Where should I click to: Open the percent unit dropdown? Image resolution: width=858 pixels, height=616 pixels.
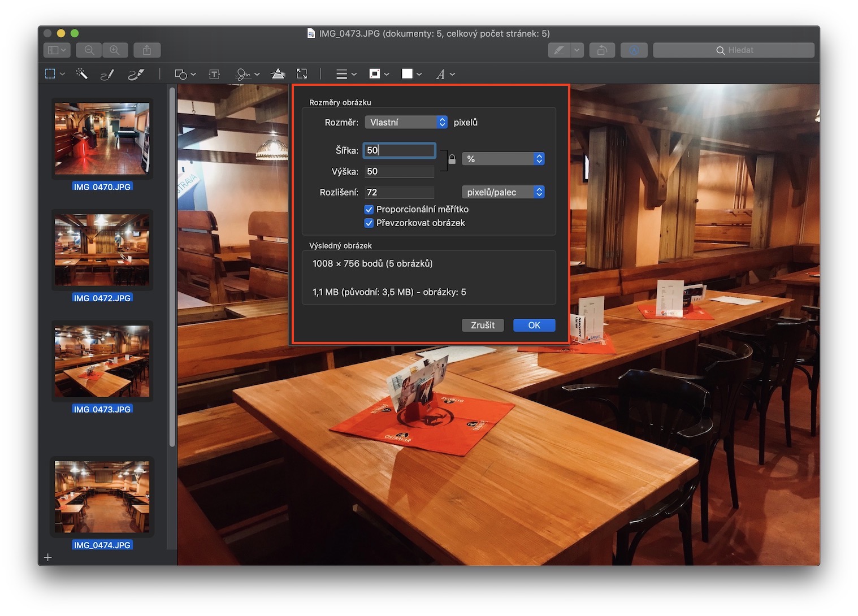coord(503,159)
